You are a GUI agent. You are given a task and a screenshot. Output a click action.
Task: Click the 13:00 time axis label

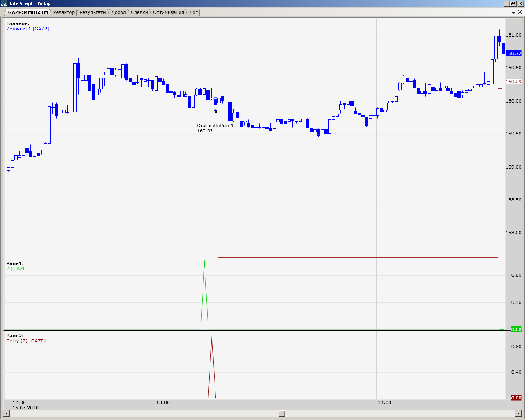click(x=163, y=402)
